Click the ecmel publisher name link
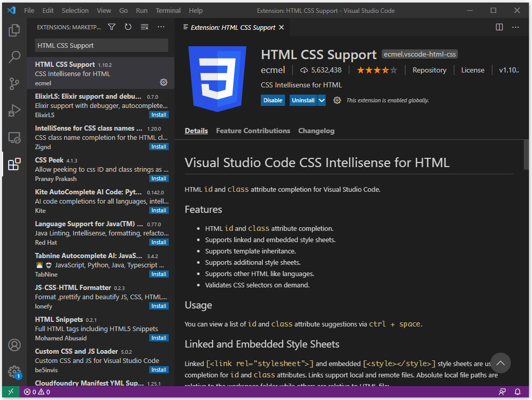The image size is (532, 400). coord(273,70)
